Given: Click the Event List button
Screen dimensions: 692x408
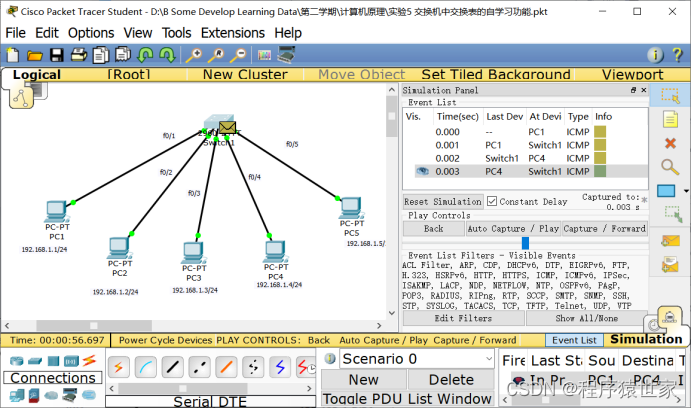Looking at the screenshot, I should [574, 340].
